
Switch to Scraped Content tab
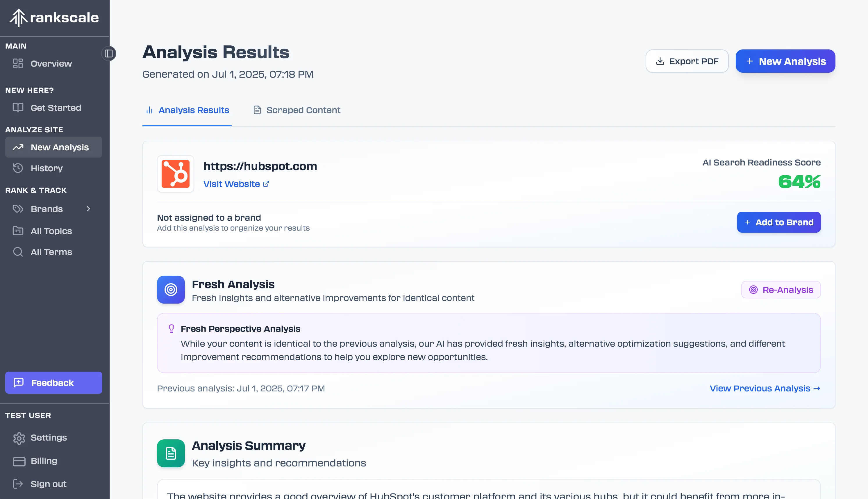pyautogui.click(x=297, y=110)
